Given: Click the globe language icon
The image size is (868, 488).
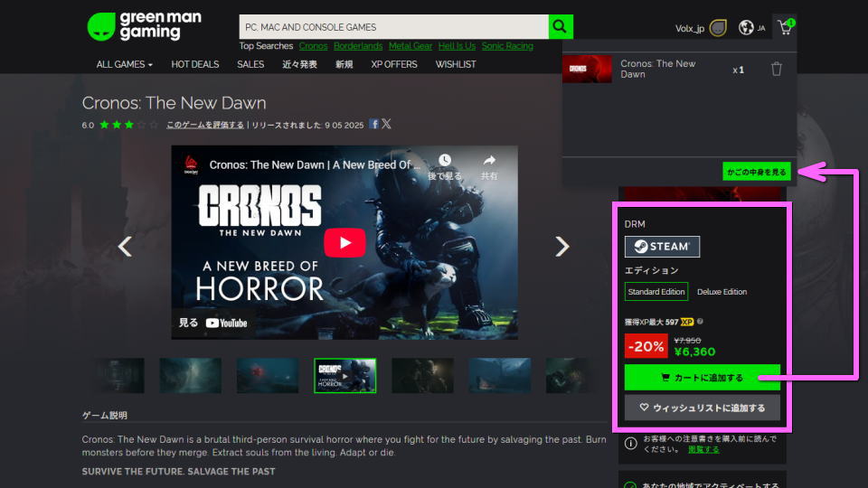Looking at the screenshot, I should tap(746, 28).
